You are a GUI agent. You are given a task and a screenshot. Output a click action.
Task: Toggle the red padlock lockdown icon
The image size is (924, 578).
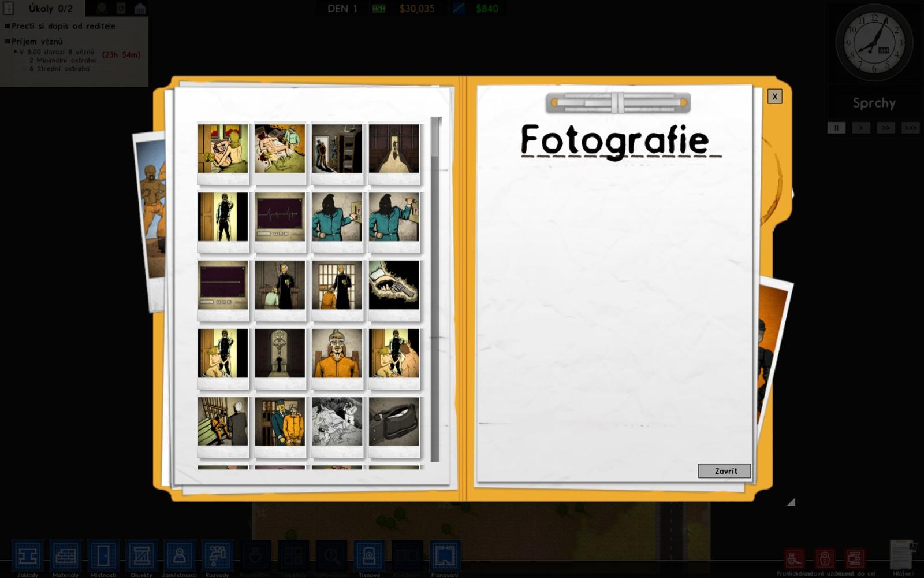point(825,558)
